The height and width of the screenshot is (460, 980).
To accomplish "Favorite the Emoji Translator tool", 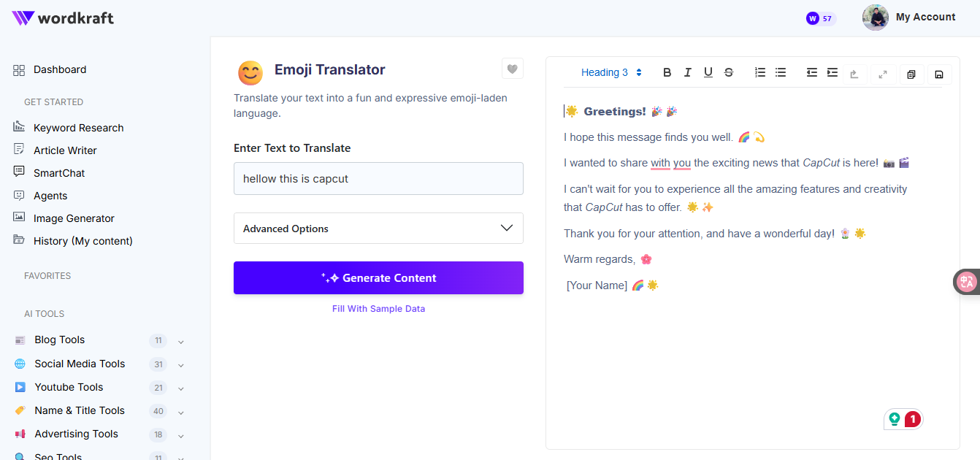I will (x=513, y=69).
